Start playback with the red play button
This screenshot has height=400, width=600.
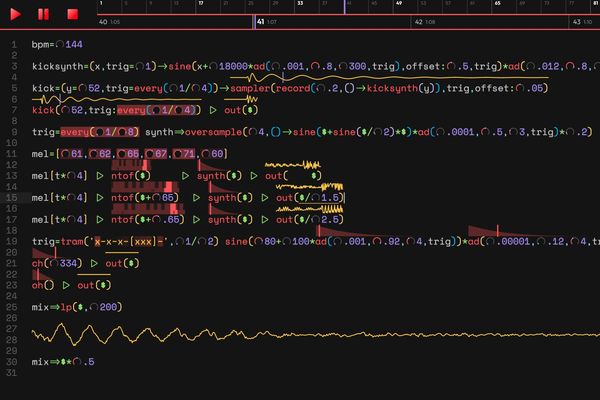point(15,14)
